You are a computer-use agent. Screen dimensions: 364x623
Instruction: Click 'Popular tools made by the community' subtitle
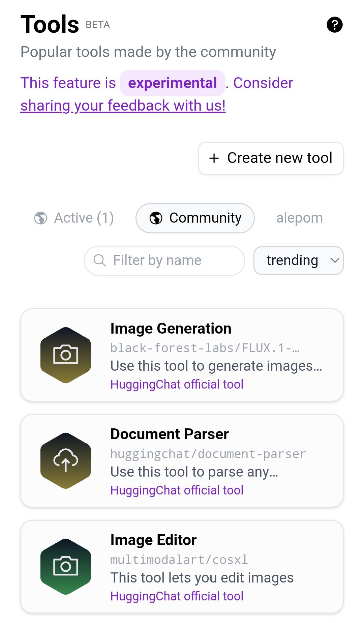[148, 52]
